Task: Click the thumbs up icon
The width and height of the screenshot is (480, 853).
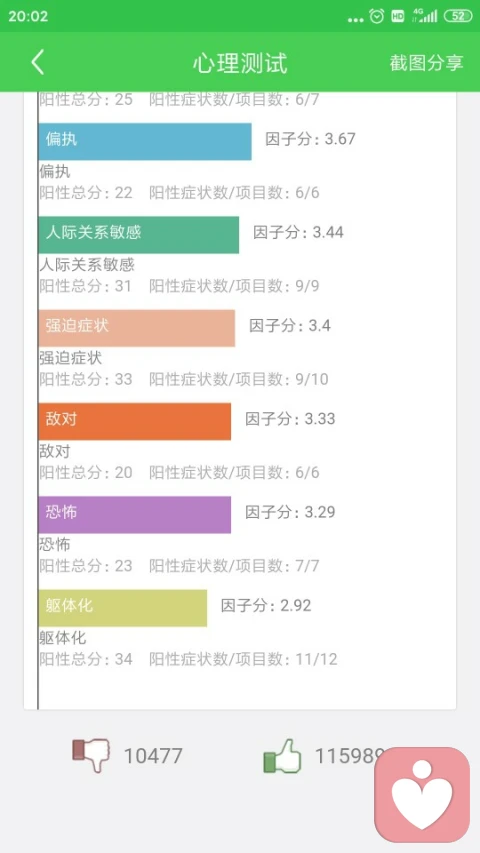Action: (282, 756)
